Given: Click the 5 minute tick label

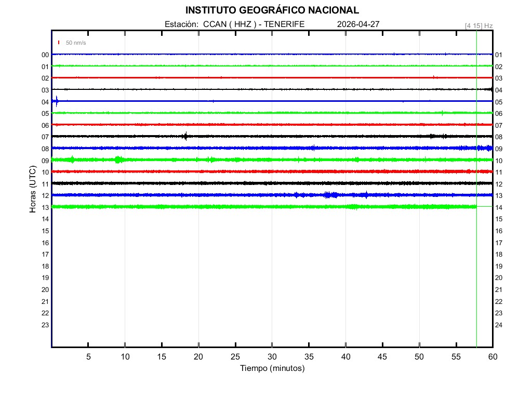Looking at the screenshot, I should [x=88, y=357].
